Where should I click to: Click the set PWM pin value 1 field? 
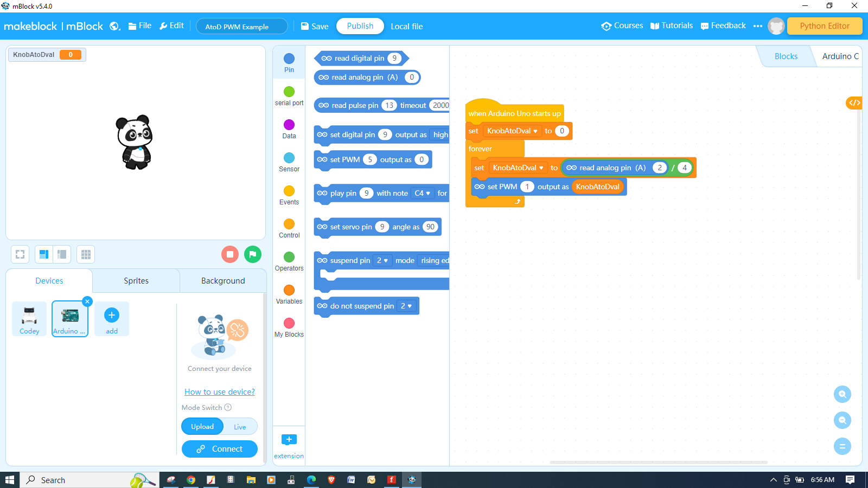pyautogui.click(x=527, y=187)
